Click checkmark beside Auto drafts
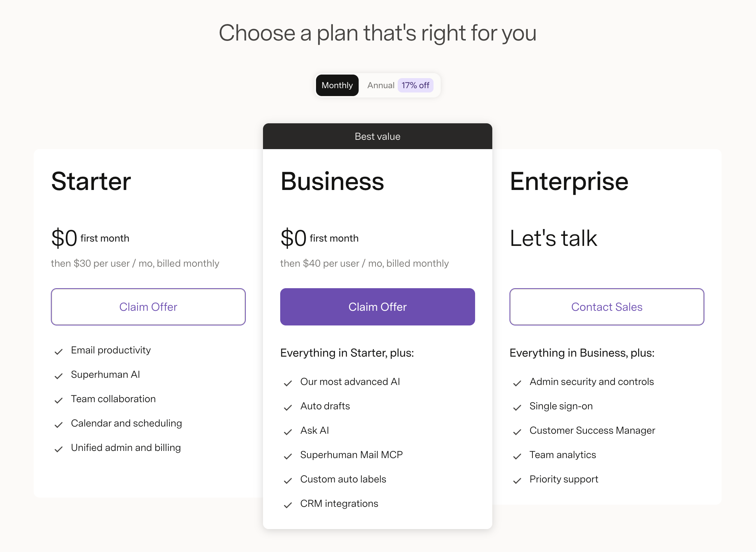The image size is (756, 552). click(288, 408)
